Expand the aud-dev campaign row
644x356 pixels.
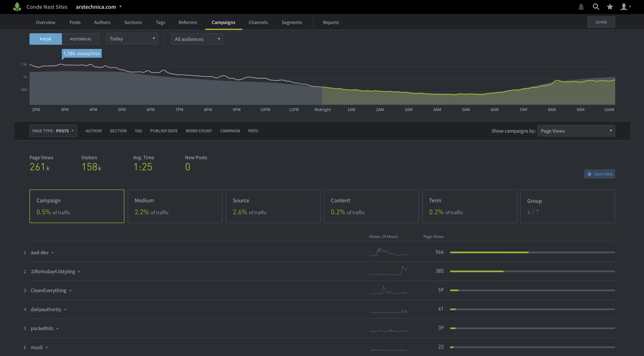point(53,253)
